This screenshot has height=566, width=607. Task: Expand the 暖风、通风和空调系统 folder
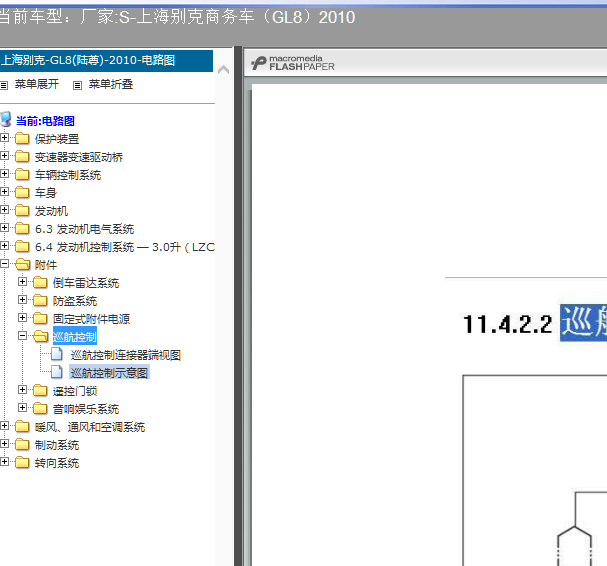coord(4,425)
